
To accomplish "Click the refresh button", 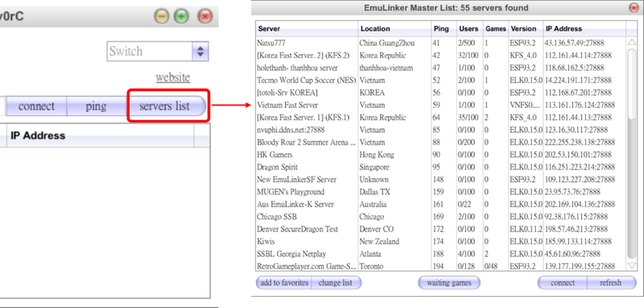I will (611, 283).
